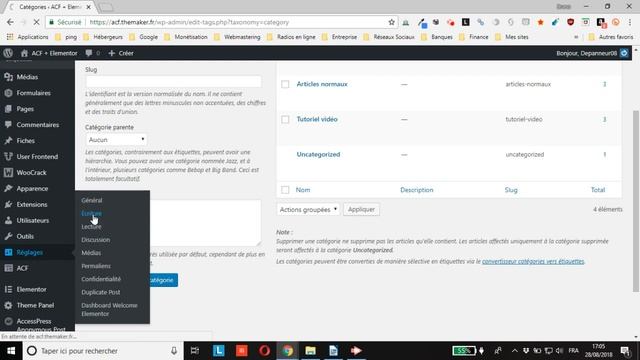The image size is (640, 360).
Task: Click the Appliquer button
Action: (361, 209)
